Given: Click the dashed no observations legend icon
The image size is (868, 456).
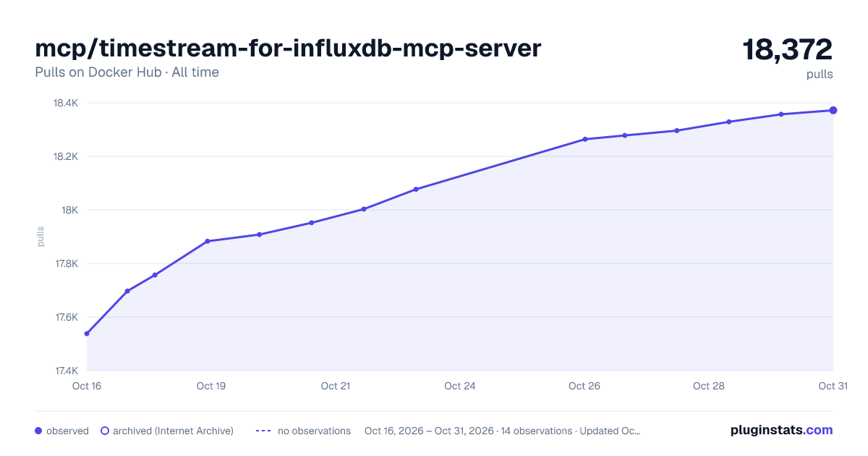Looking at the screenshot, I should [263, 431].
